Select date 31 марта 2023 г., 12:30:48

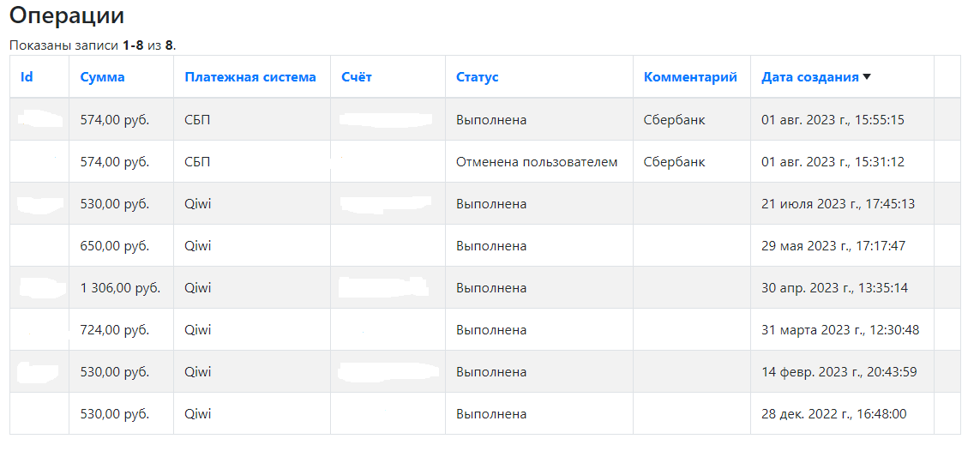(x=840, y=330)
